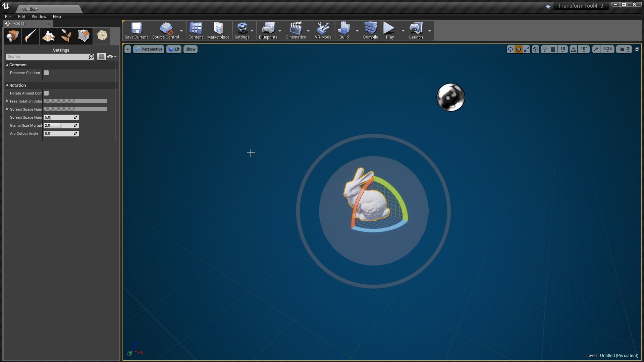Select the translate gizmo mode in viewport
Screen dimensions: 644x362
click(x=510, y=49)
